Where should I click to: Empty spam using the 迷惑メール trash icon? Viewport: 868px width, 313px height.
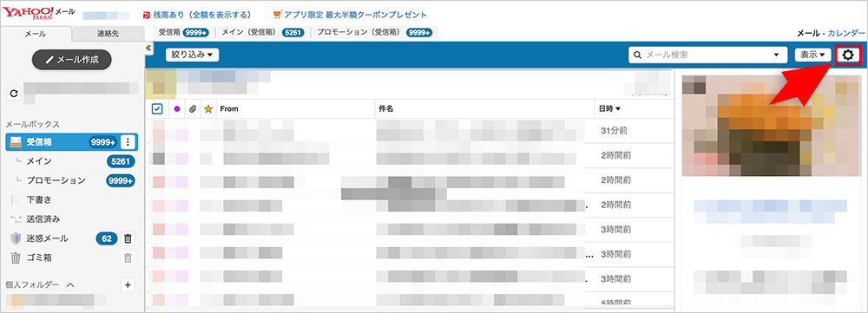pyautogui.click(x=128, y=239)
